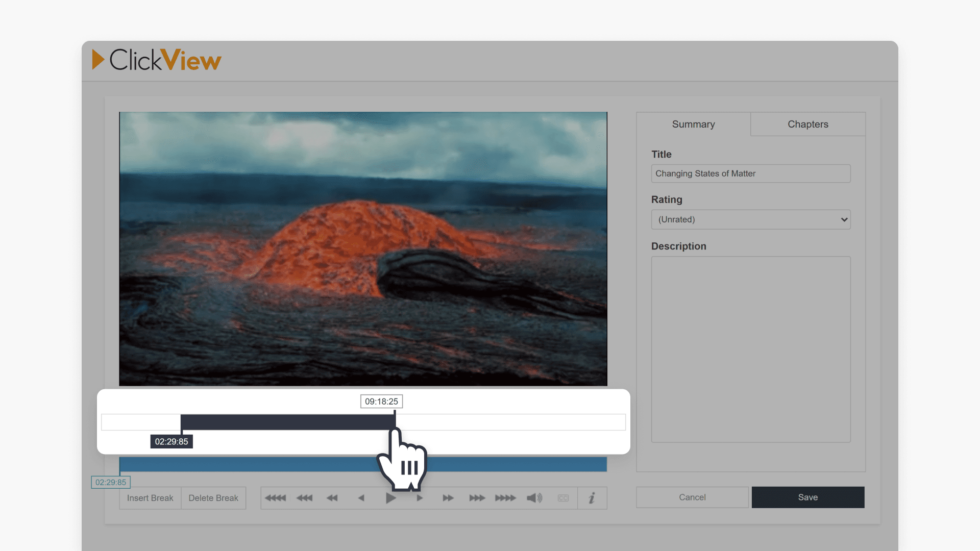
Task: Click the ClickView logo
Action: [156, 60]
